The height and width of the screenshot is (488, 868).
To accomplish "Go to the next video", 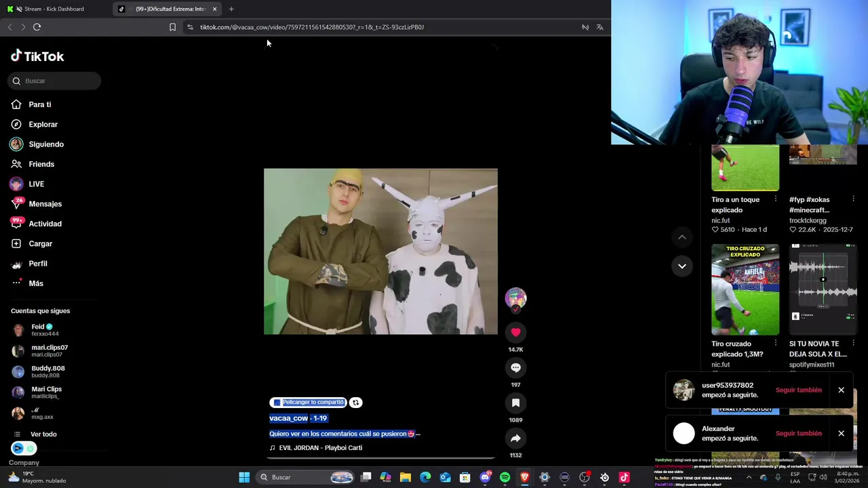I will click(682, 266).
